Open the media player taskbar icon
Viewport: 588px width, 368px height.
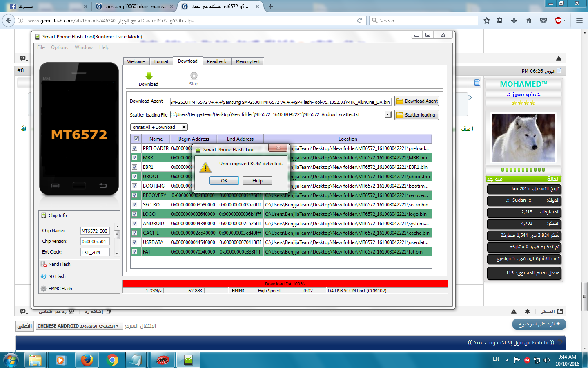click(x=61, y=360)
